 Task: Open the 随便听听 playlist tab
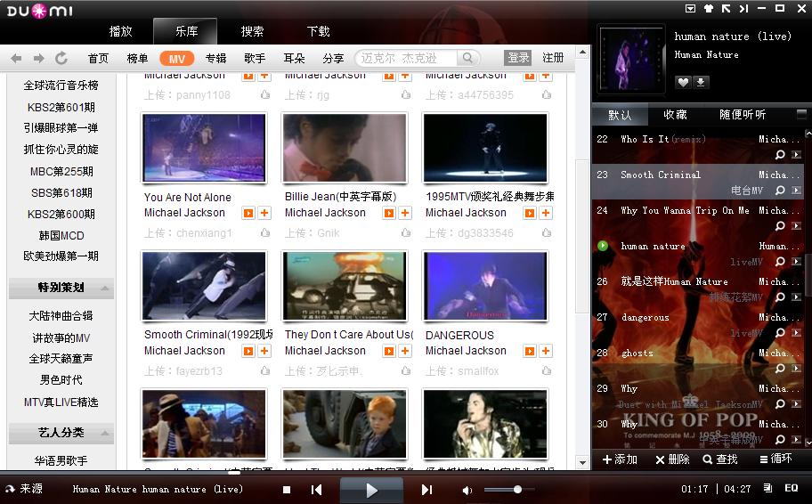(742, 115)
